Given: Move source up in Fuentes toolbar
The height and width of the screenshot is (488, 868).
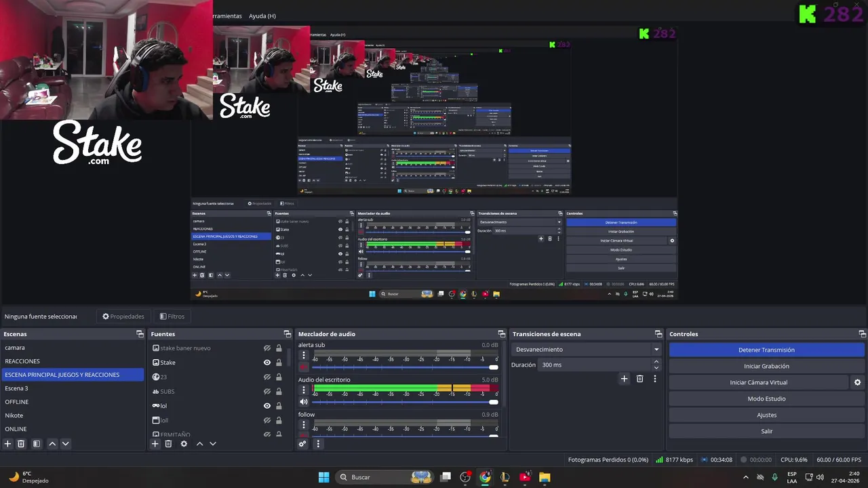Looking at the screenshot, I should (x=199, y=444).
